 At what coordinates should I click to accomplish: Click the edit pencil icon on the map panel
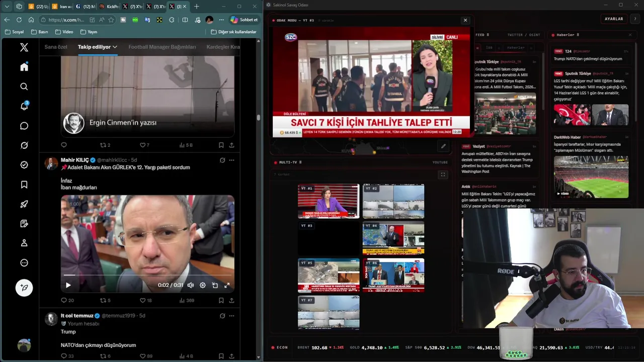443,146
